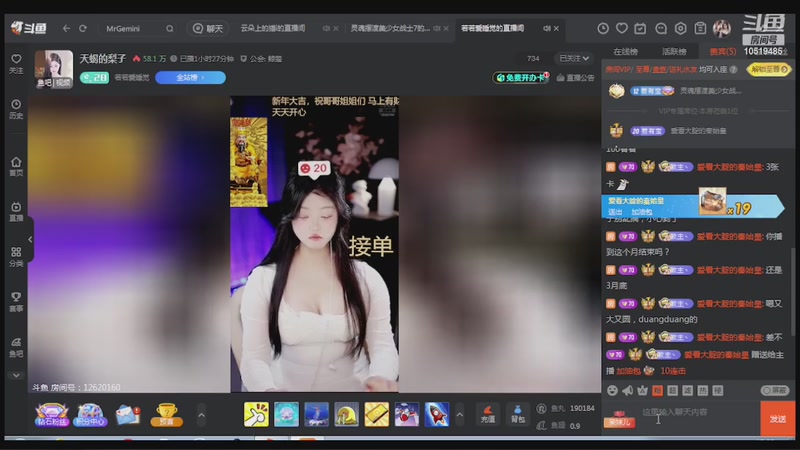Open the 全站榜 ranking arrow button
Screen dimensions: 800x450
click(x=190, y=78)
